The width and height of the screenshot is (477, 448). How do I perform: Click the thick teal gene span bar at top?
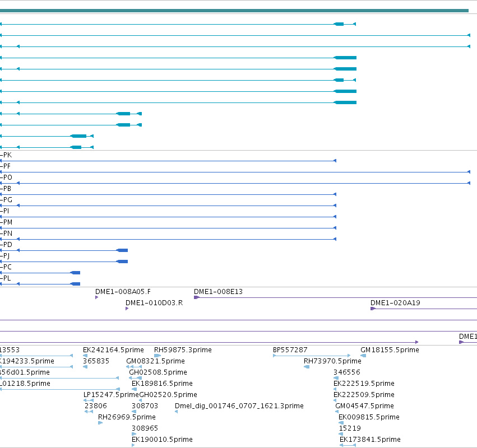point(234,11)
